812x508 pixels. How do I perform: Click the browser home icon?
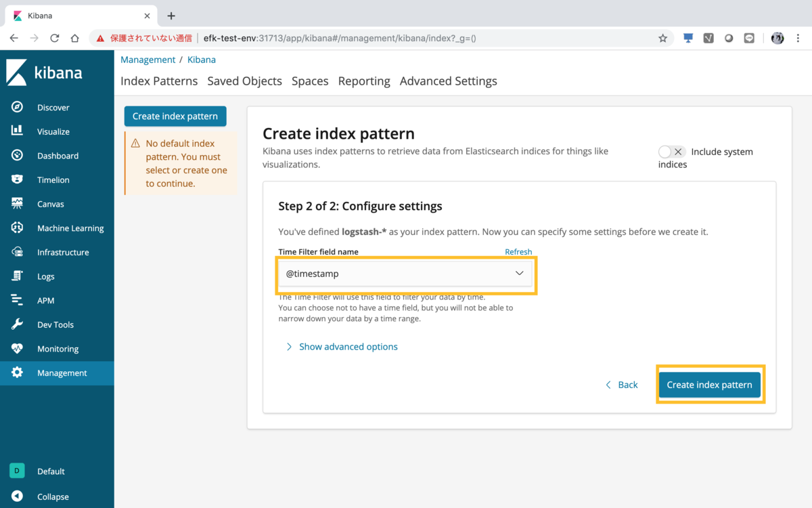tap(75, 39)
